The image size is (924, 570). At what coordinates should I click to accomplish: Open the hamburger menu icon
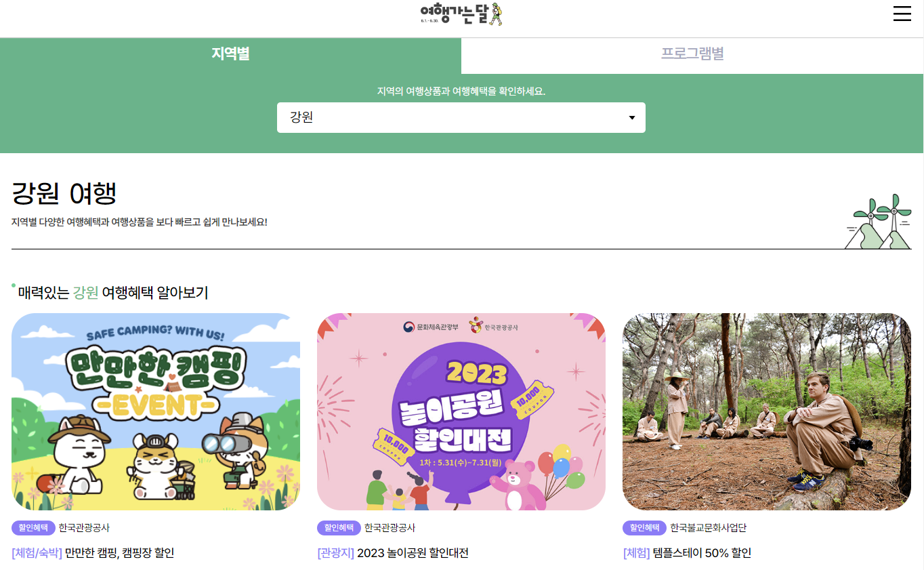tap(902, 14)
